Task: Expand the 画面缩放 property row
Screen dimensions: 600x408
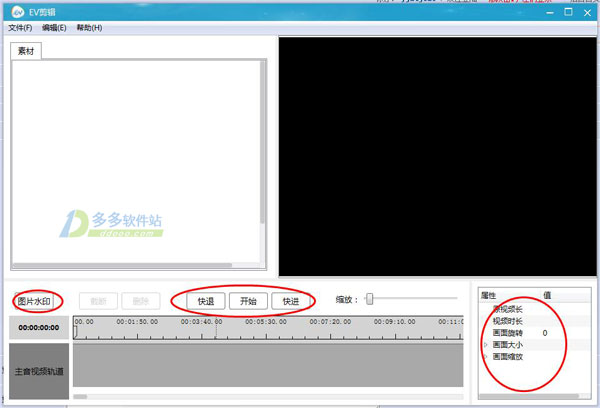Action: [486, 357]
